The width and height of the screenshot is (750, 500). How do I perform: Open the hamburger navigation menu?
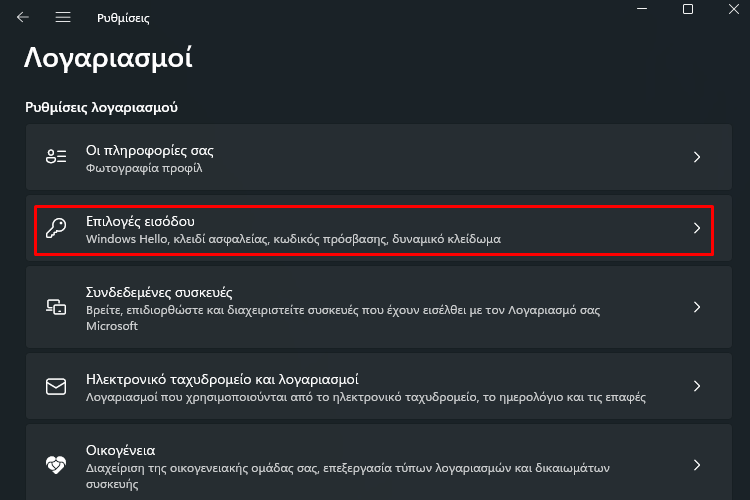(x=63, y=18)
